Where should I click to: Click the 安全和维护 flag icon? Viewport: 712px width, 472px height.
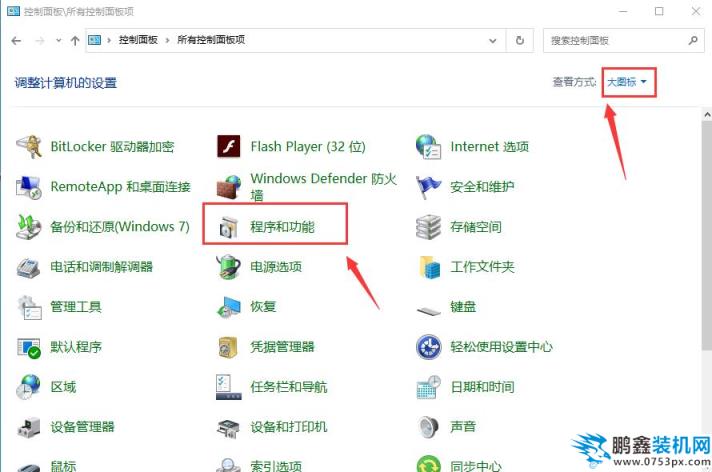click(428, 187)
